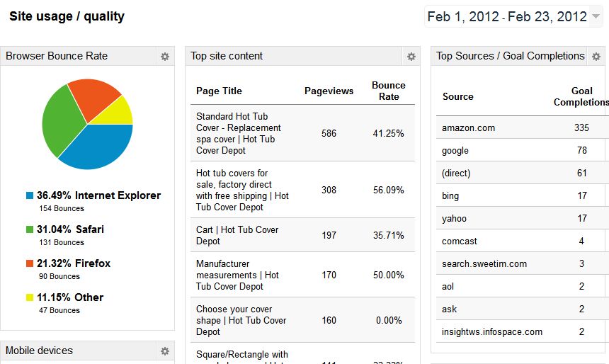The height and width of the screenshot is (364, 609).
Task: Click the blue Internet Explorer legend swatch
Action: pos(30,195)
